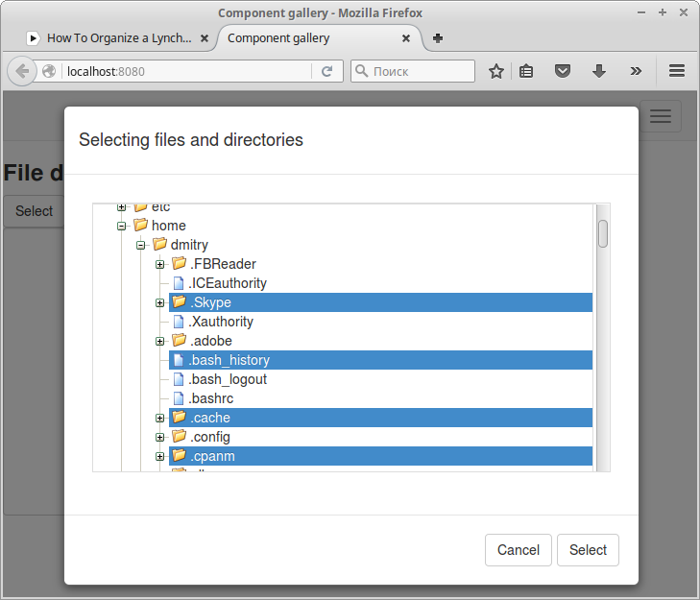Open a new tab with plus icon
This screenshot has width=700, height=600.
click(438, 38)
